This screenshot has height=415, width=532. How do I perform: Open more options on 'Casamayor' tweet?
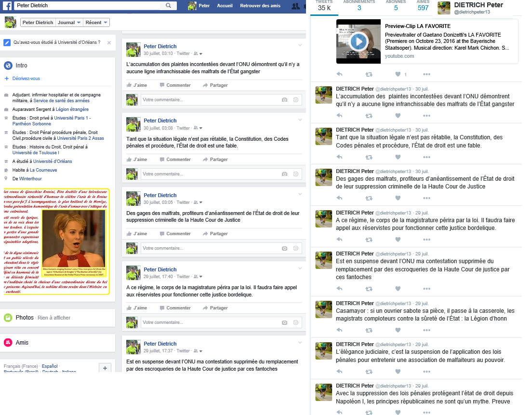point(426,330)
